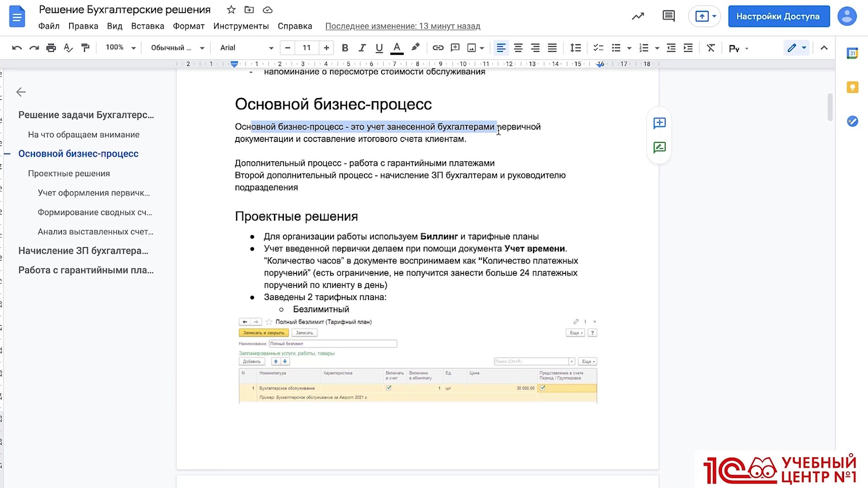This screenshot has height=488, width=868.
Task: Open the Вставка menu
Action: [x=147, y=26]
